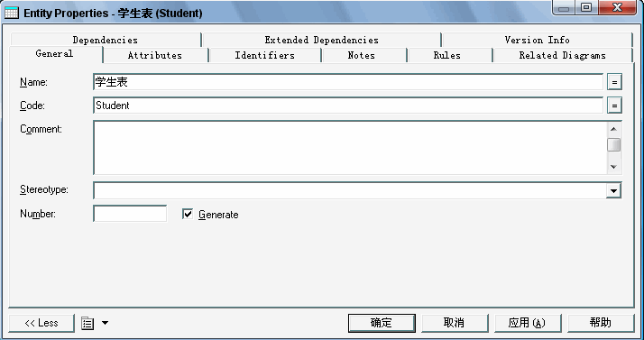Click the Comment scrollbar thumb
Image resolution: width=644 pixels, height=340 pixels.
[x=613, y=145]
